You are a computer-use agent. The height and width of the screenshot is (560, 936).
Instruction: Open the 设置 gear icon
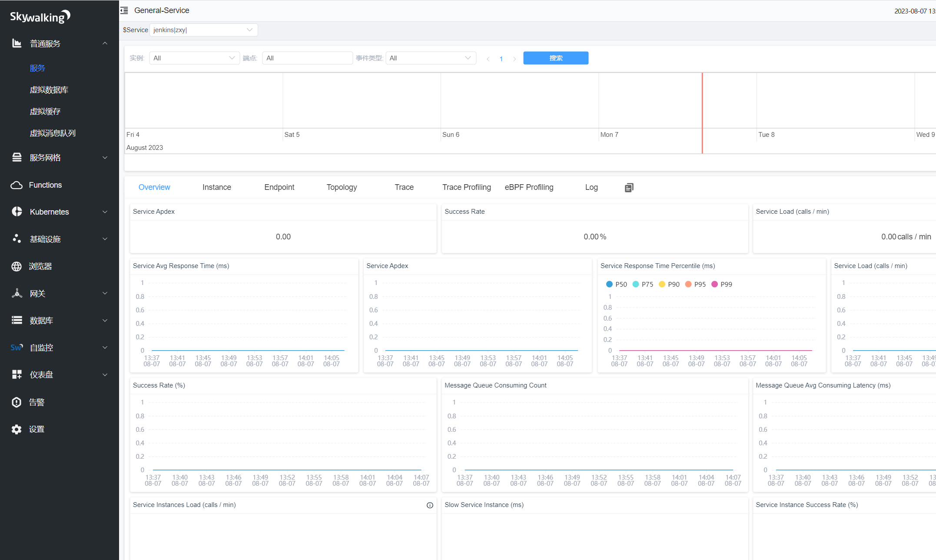coord(17,429)
